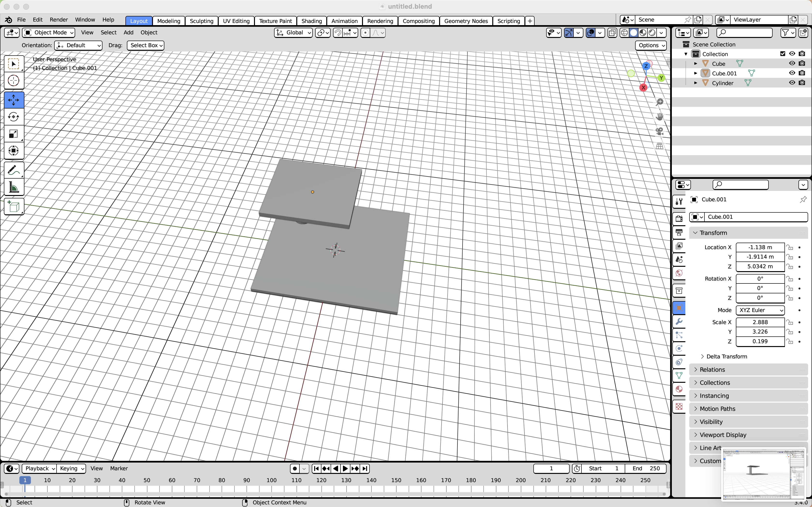Switch viewport to Wireframe shading mode
This screenshot has width=812, height=507.
pos(625,33)
